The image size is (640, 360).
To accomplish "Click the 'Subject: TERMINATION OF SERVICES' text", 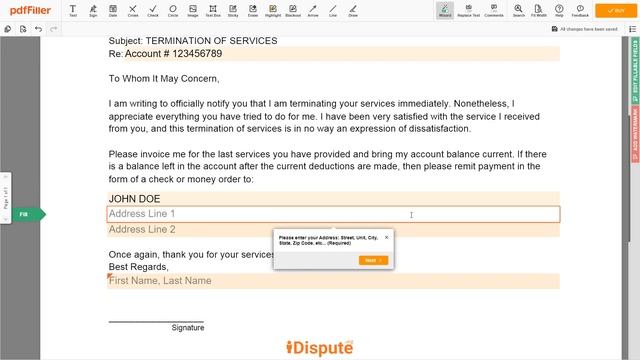I will point(193,41).
